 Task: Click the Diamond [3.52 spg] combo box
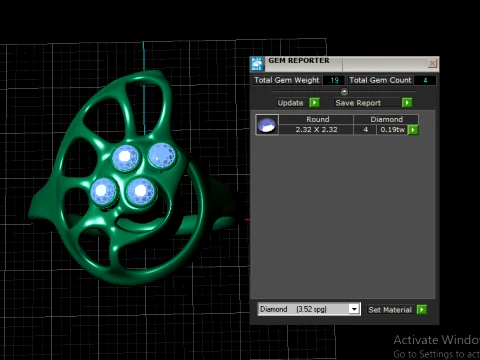pyautogui.click(x=309, y=309)
